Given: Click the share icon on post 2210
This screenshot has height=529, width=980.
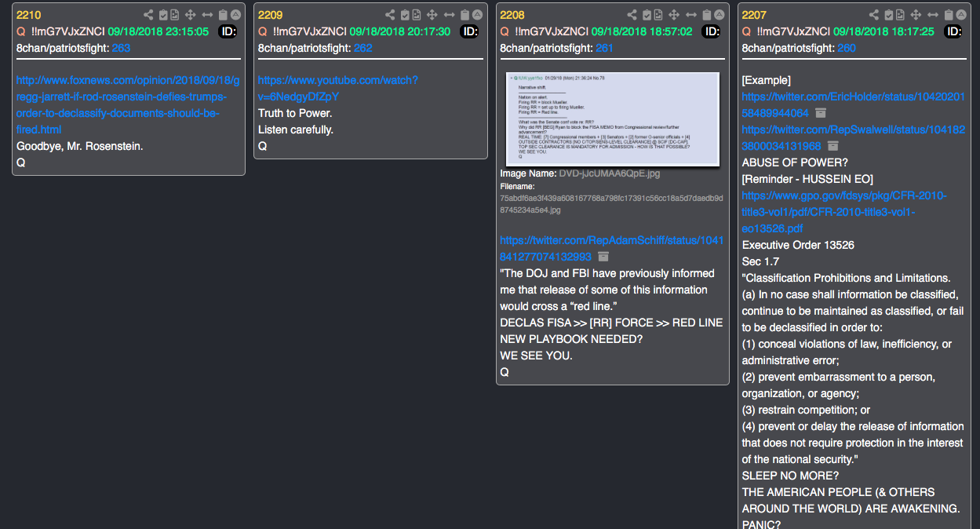Looking at the screenshot, I should point(148,15).
